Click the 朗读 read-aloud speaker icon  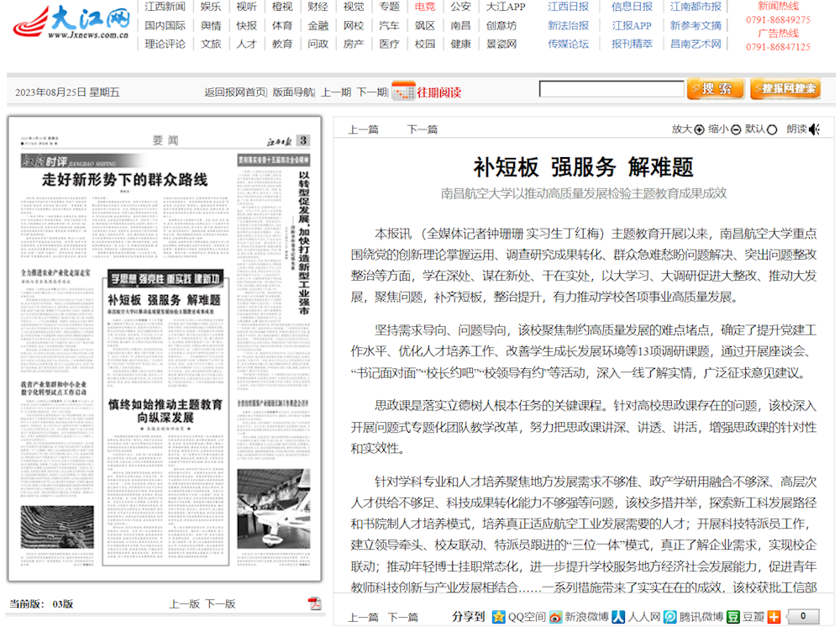[814, 129]
